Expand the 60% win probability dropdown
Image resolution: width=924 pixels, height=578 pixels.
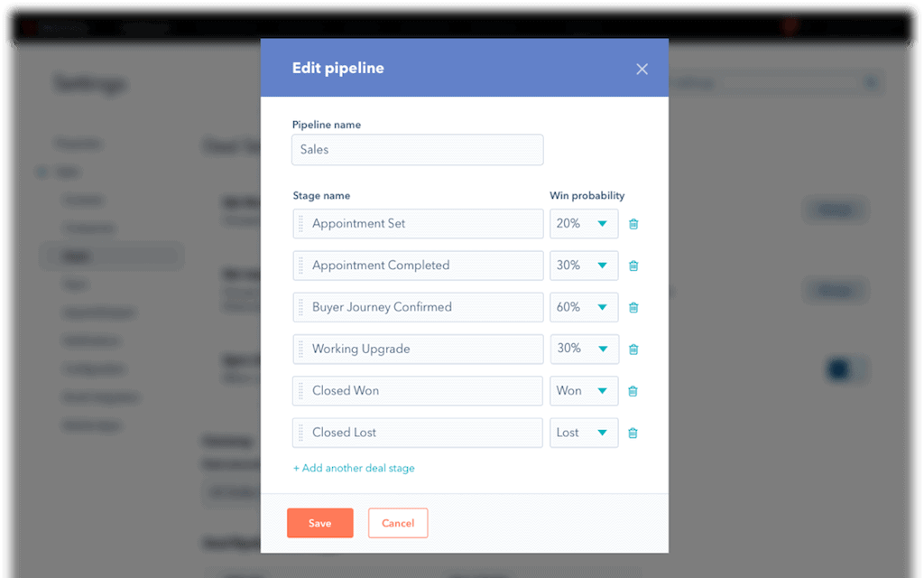click(x=584, y=307)
